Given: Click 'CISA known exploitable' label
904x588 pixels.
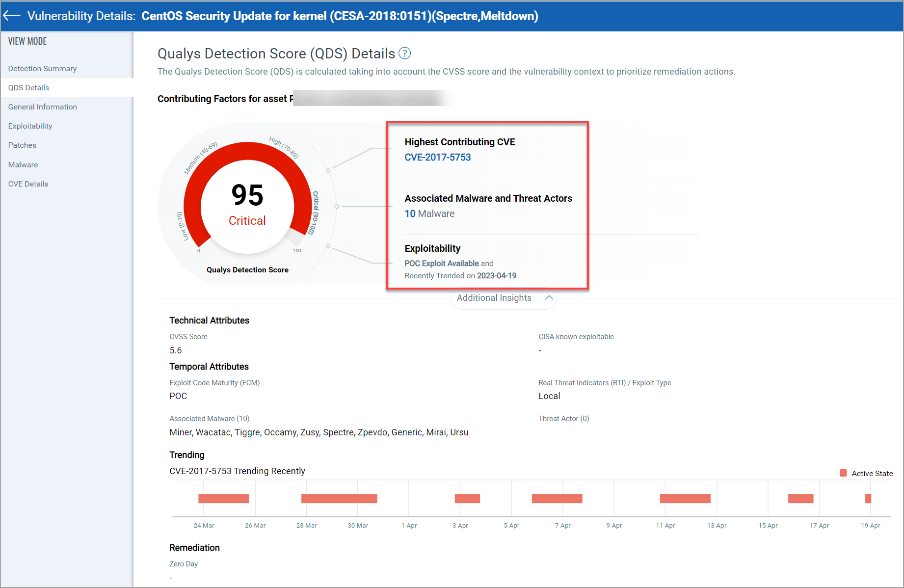Looking at the screenshot, I should tap(576, 337).
